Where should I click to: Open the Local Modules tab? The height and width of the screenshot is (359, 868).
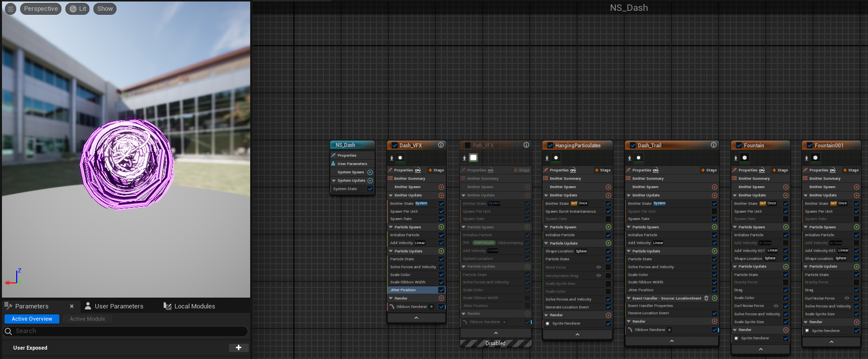click(190, 306)
